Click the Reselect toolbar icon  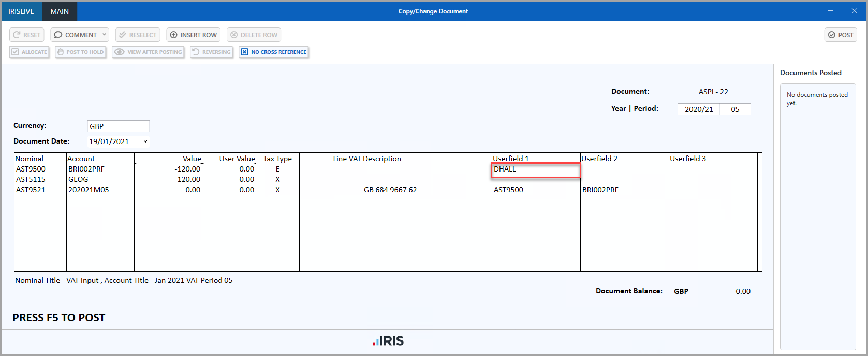click(x=123, y=35)
